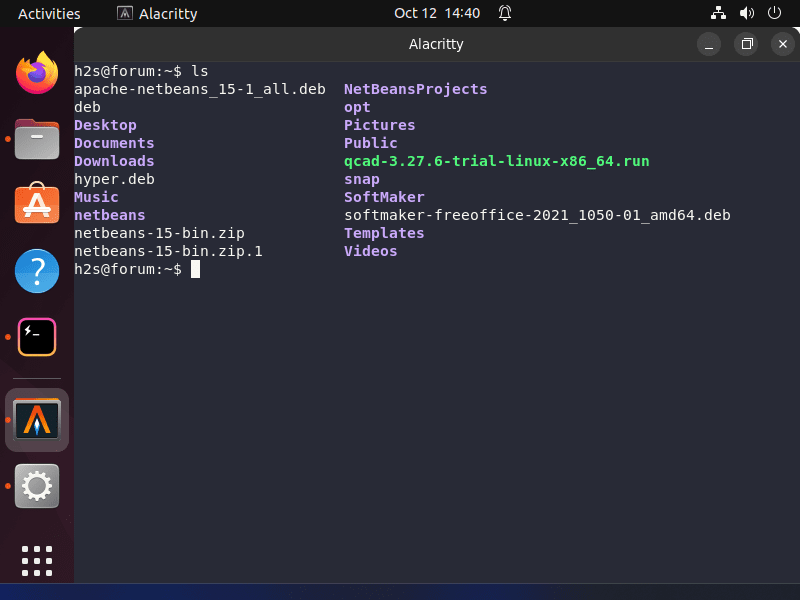Open the Files application from the dock
This screenshot has height=600, width=800.
coord(36,140)
